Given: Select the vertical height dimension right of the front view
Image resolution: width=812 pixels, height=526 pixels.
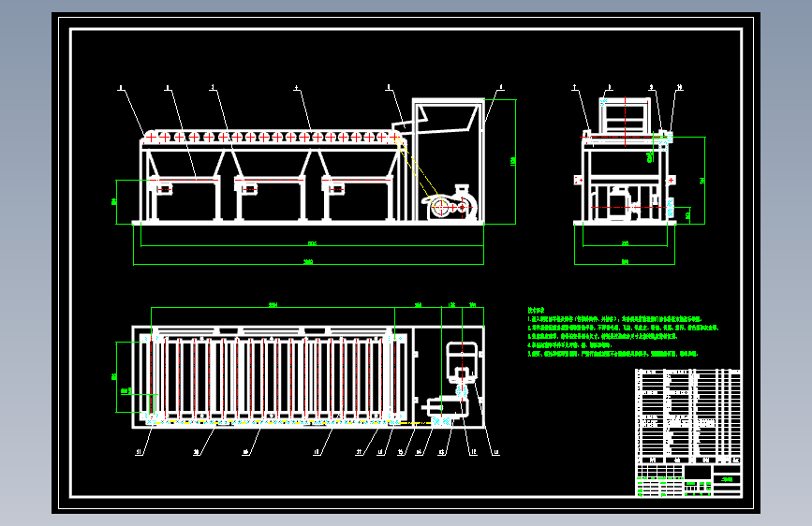Looking at the screenshot, I should point(513,162).
